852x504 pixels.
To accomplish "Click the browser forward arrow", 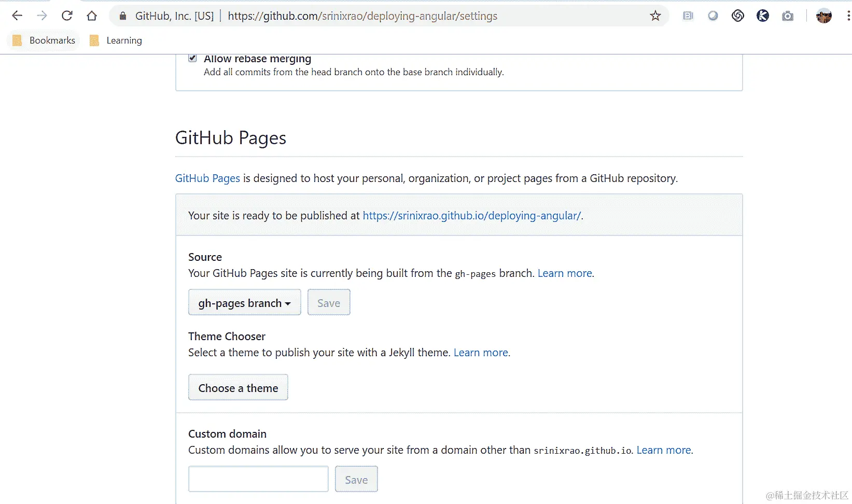I will tap(42, 16).
